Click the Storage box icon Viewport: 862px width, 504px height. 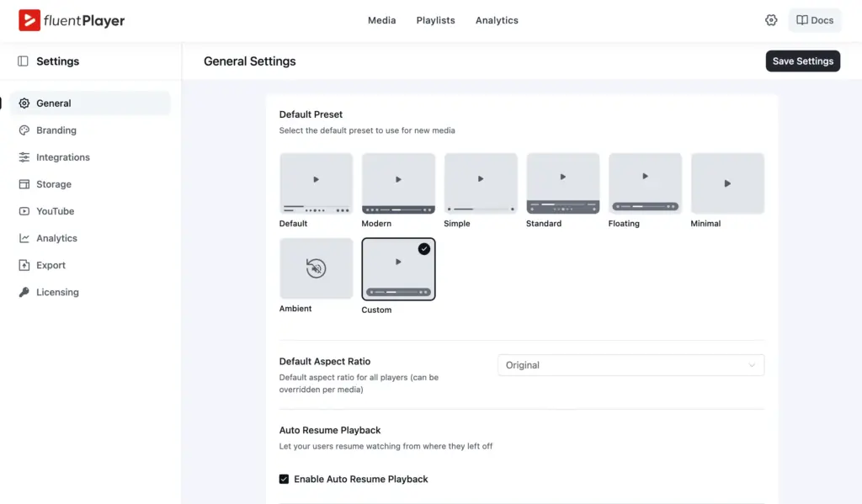24,184
